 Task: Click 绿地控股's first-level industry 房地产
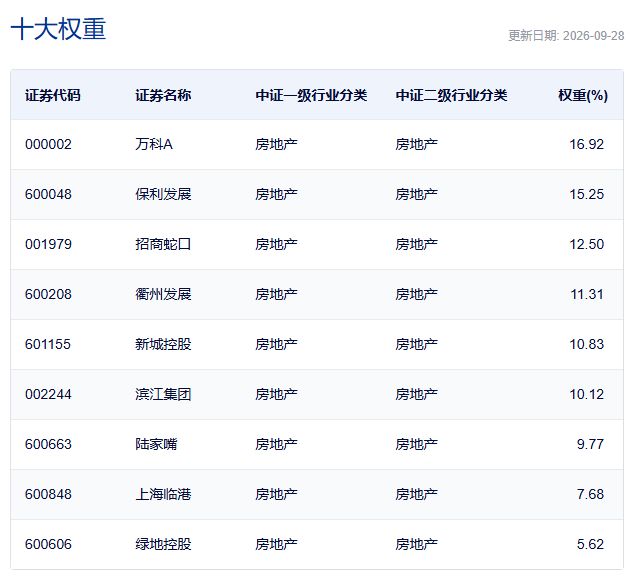pos(276,544)
